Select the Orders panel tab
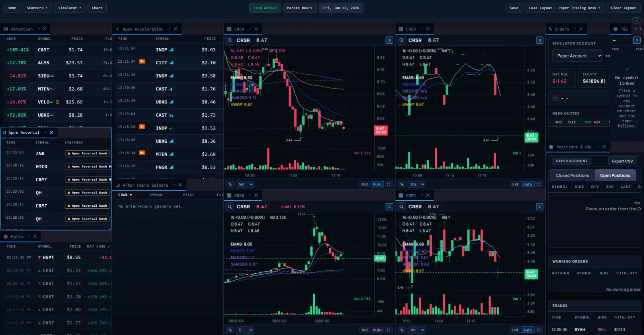The image size is (644, 335). (561, 29)
